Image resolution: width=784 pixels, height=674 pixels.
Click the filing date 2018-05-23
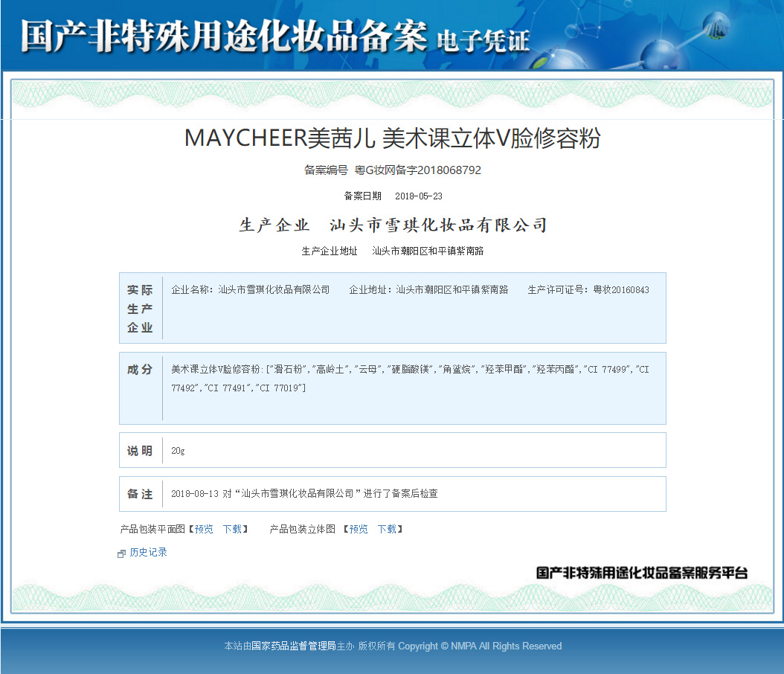point(419,196)
